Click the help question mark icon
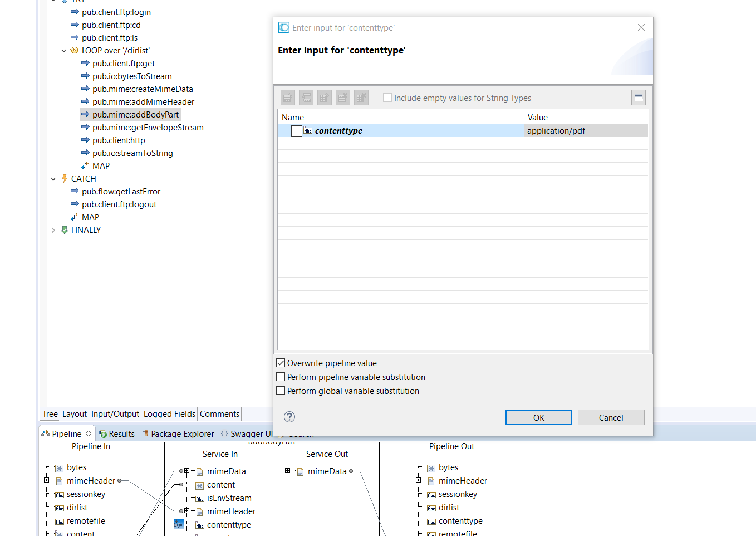 pos(289,417)
